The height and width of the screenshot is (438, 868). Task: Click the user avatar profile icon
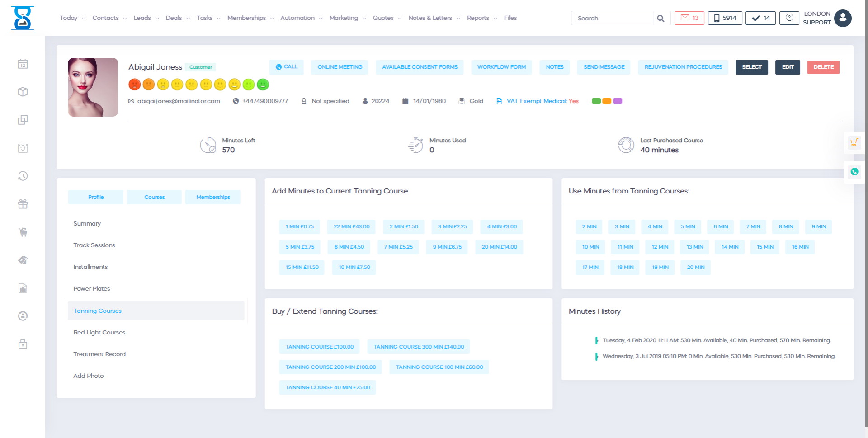click(x=842, y=19)
